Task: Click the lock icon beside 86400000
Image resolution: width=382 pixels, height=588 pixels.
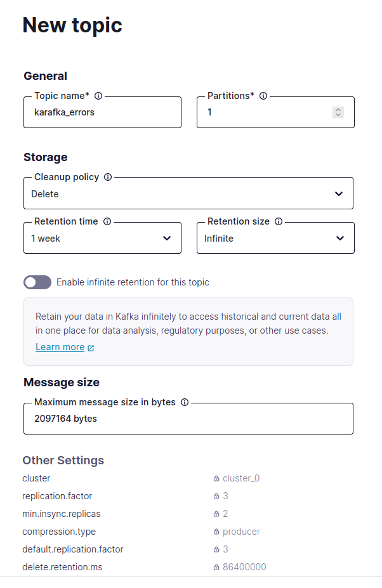Action: [x=216, y=568]
